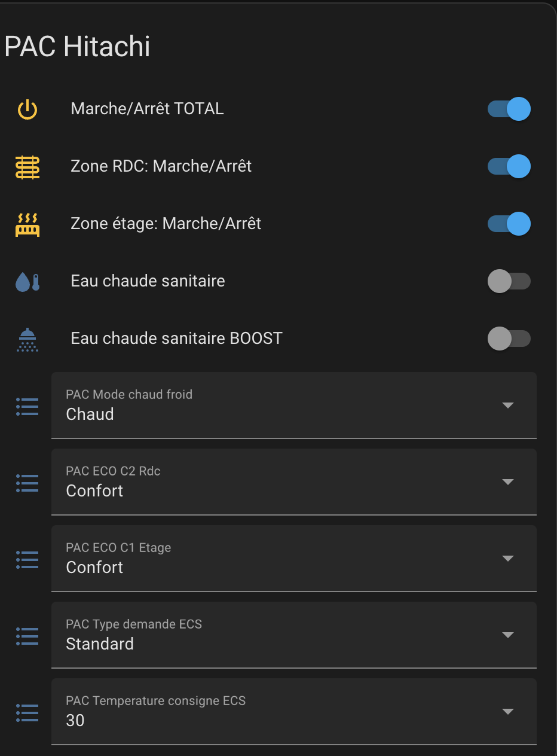The image size is (557, 756).
Task: Turn on Eau chaude sanitaire BOOST
Action: point(509,339)
